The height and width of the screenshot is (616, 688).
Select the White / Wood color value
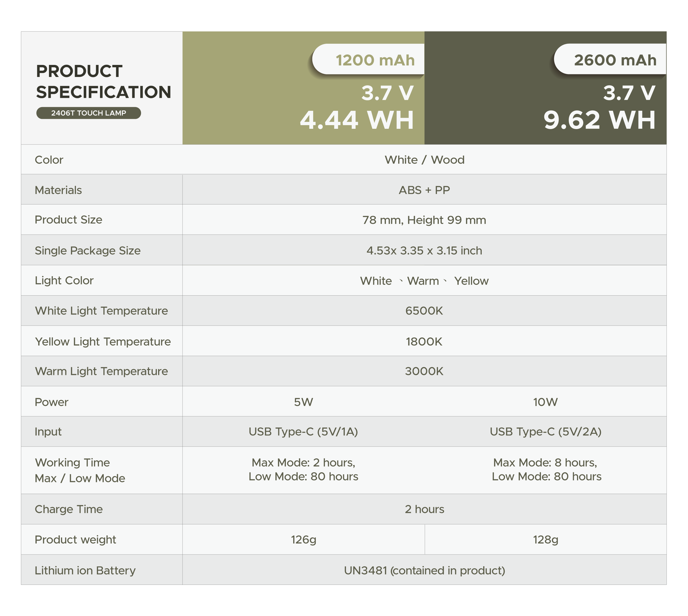(424, 160)
